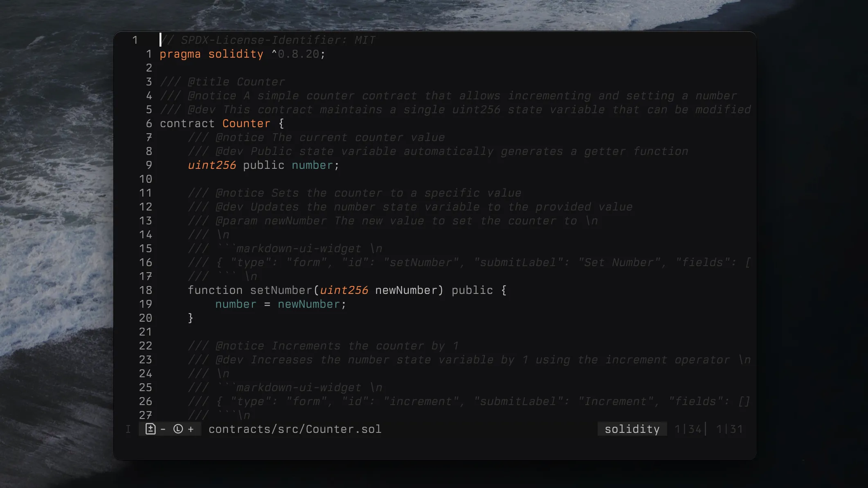The height and width of the screenshot is (488, 868).
Task: Click the "@notice Increments the counter by 1" comment
Action: [x=323, y=346]
